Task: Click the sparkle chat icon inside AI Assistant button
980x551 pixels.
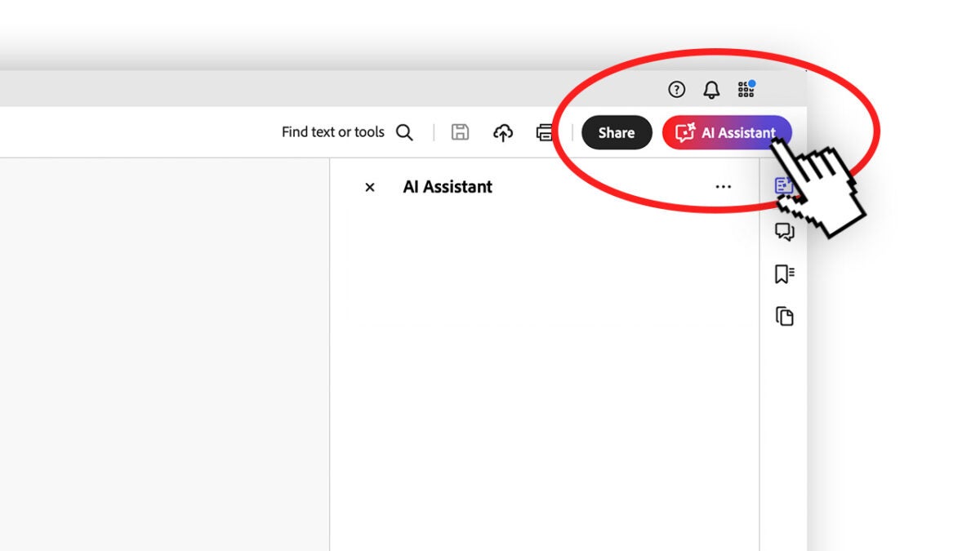Action: click(x=684, y=132)
